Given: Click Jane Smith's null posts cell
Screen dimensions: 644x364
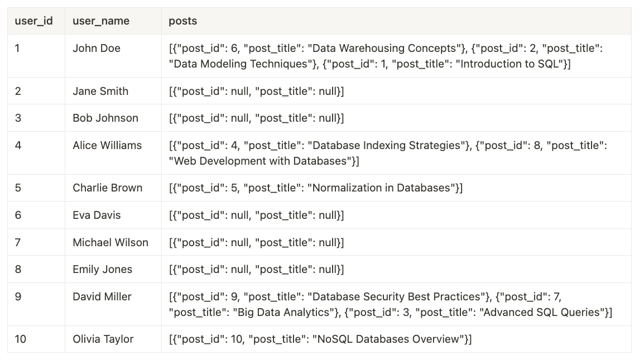Looking at the screenshot, I should pos(257,91).
